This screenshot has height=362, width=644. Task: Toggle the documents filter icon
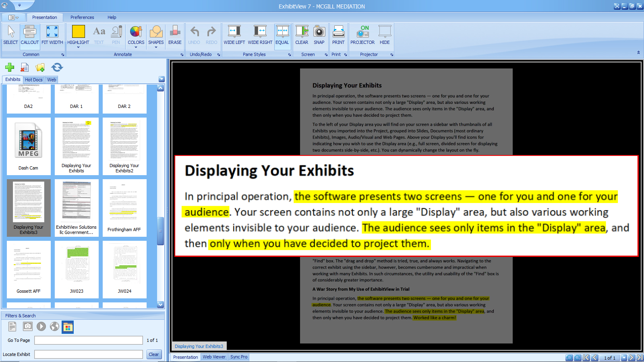12,327
